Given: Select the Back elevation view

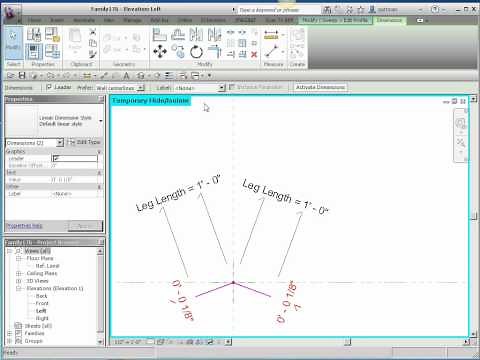Looking at the screenshot, I should [41, 296].
